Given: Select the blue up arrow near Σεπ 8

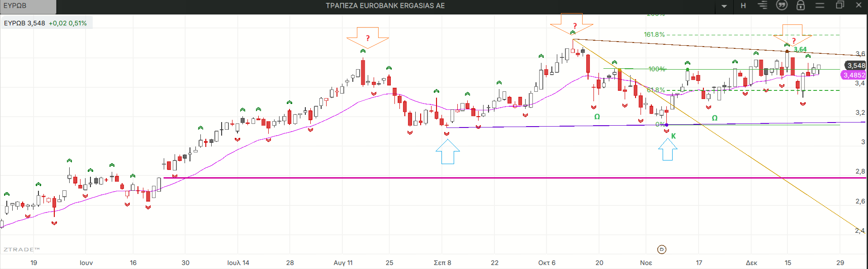Looking at the screenshot, I should (x=448, y=152).
